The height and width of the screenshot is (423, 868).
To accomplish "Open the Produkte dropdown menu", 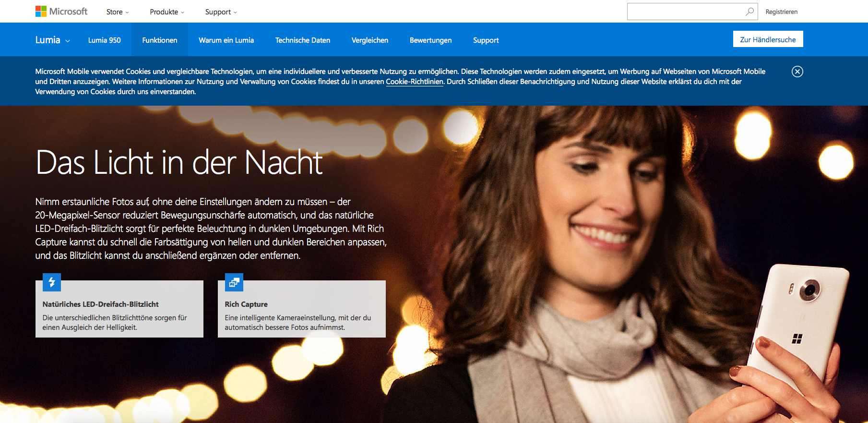I will tap(167, 12).
